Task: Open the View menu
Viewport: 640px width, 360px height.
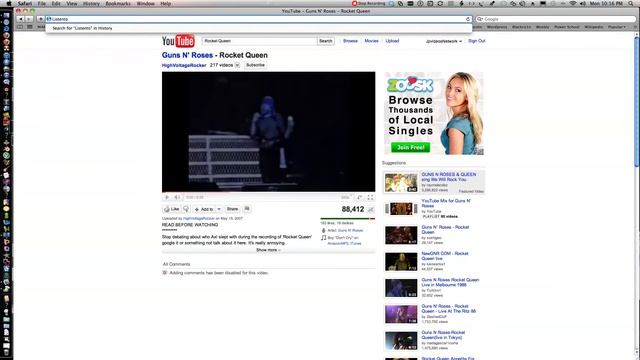Action: click(72, 3)
